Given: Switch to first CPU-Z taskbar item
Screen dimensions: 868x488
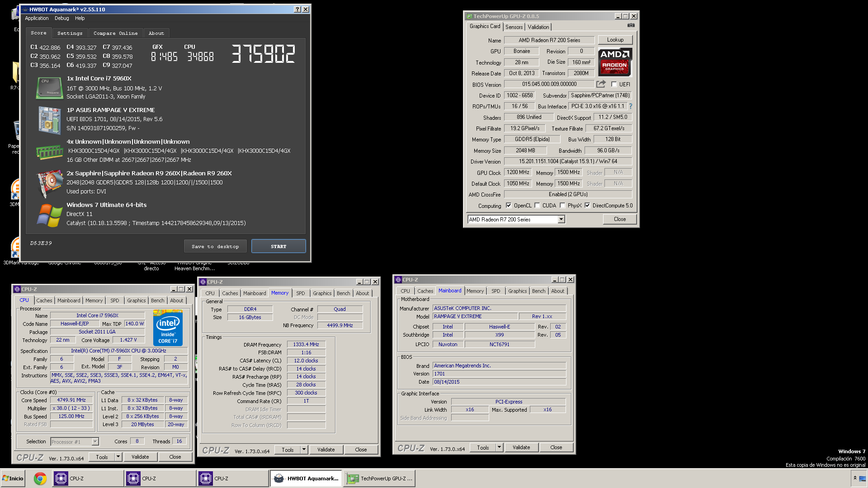Looking at the screenshot, I should tap(88, 479).
